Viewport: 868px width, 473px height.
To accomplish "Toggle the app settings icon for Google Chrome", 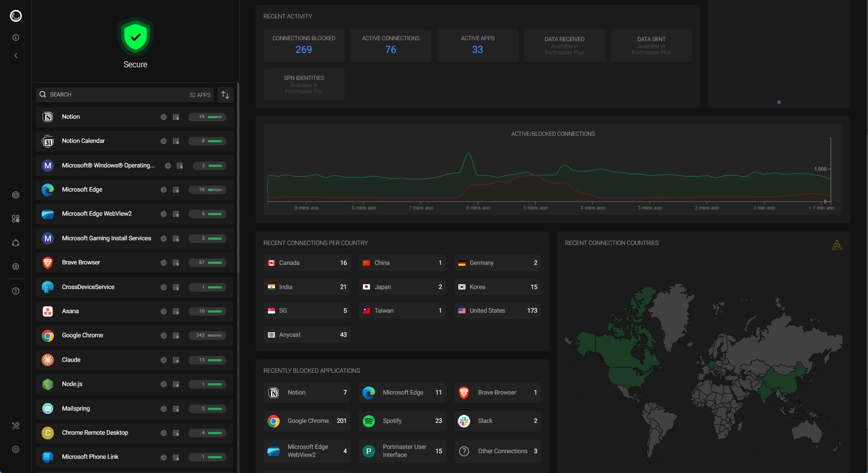I will pos(176,335).
